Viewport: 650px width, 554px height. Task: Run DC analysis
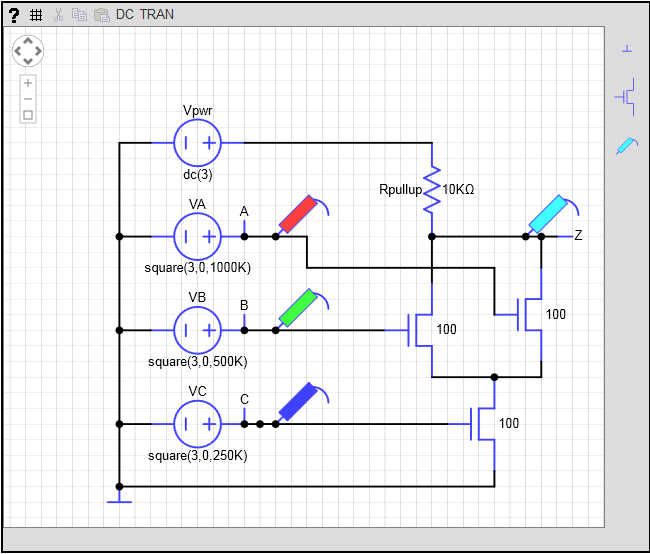[125, 15]
